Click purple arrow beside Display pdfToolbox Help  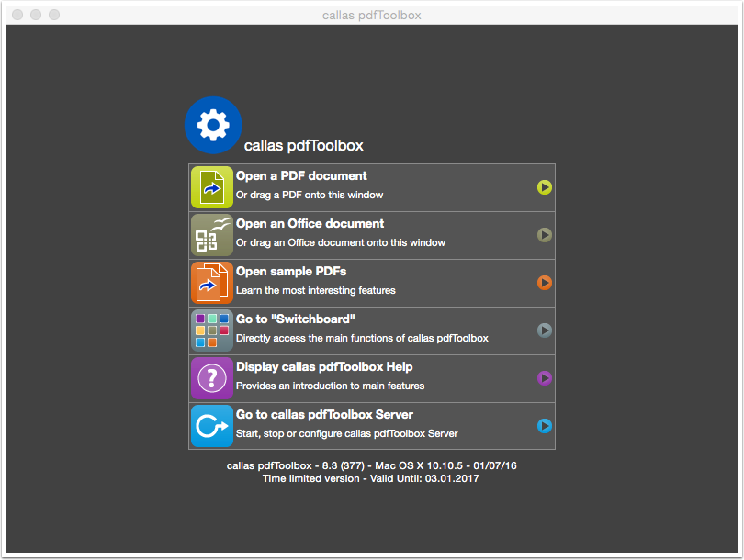[545, 378]
